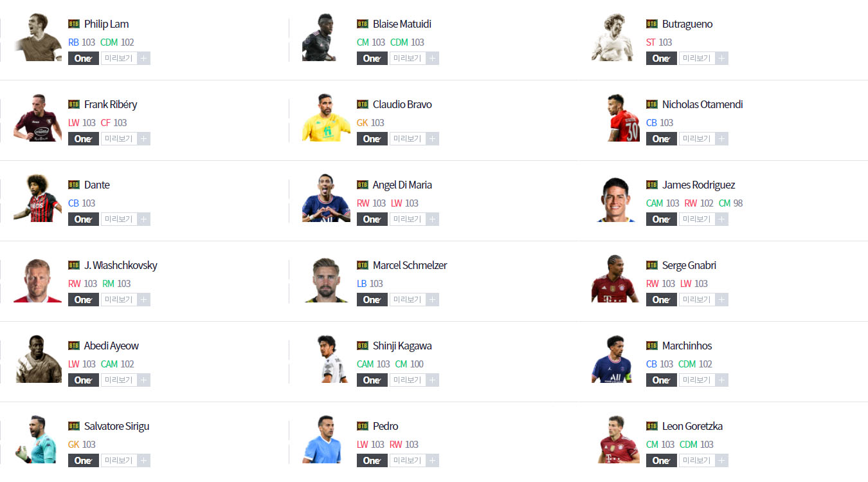Open the Salvatore Sirigu player name link

click(x=117, y=426)
